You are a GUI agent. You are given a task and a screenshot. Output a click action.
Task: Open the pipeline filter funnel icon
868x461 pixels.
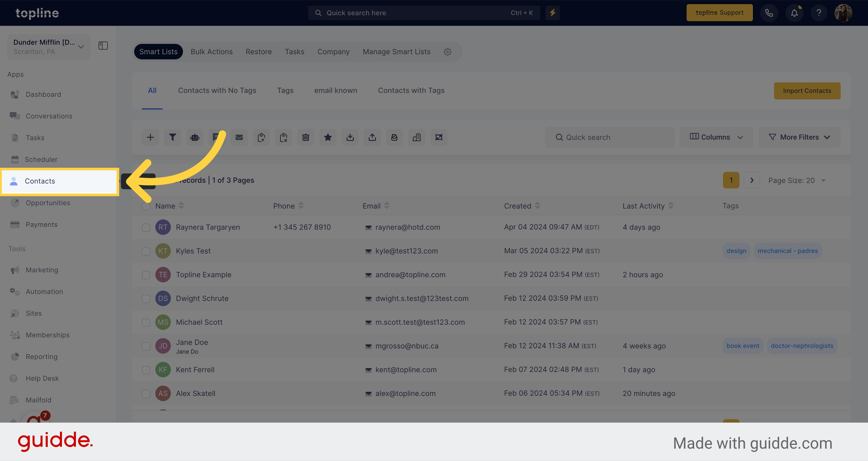tap(173, 137)
